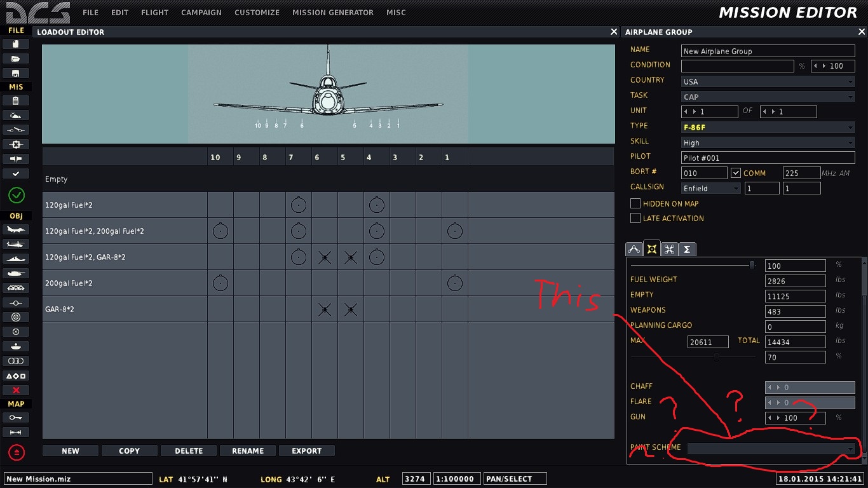The width and height of the screenshot is (868, 488).
Task: Toggle the LATE ACTIVATION checkbox
Action: (x=635, y=218)
